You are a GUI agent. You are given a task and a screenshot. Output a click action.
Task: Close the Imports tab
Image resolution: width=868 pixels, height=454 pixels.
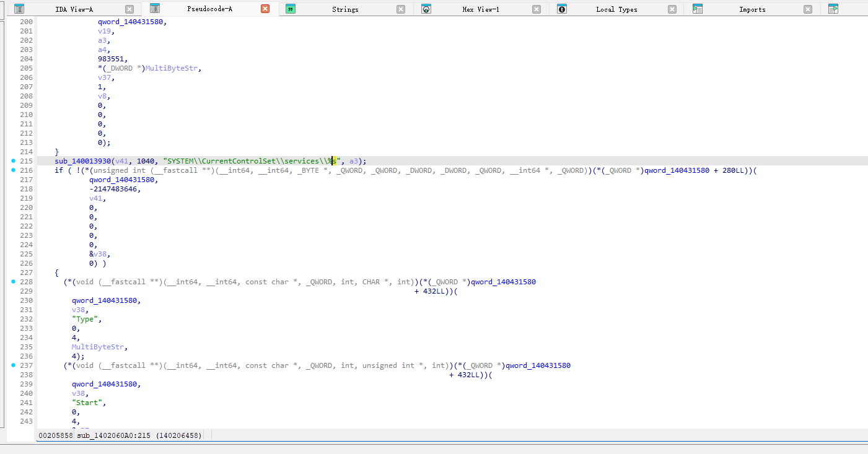[x=808, y=9]
